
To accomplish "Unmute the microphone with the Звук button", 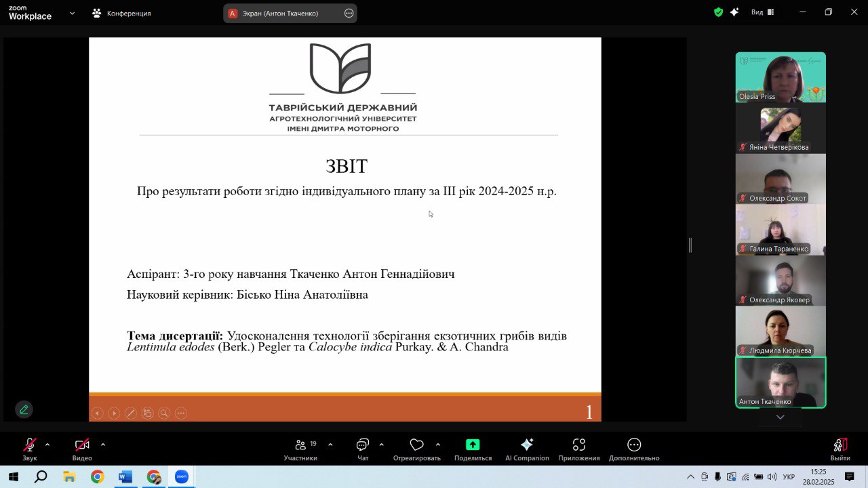I will point(30,449).
